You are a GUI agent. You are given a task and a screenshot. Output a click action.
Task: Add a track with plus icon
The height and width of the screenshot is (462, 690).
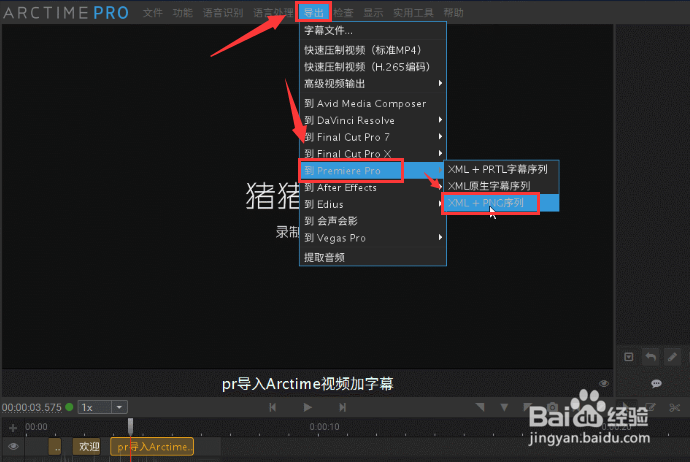click(x=13, y=427)
